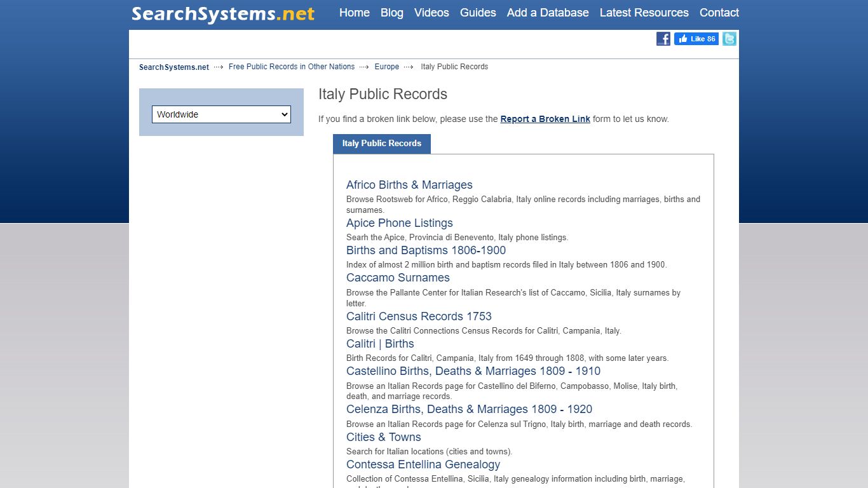Open the Blog menu item
The image size is (868, 488).
pyautogui.click(x=392, y=13)
